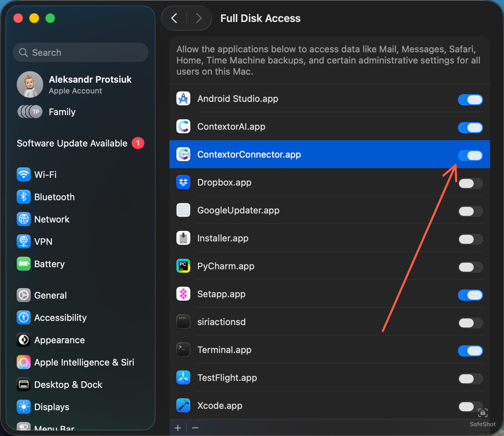The image size is (504, 436).
Task: Open the Displays settings pane
Action: pos(80,407)
